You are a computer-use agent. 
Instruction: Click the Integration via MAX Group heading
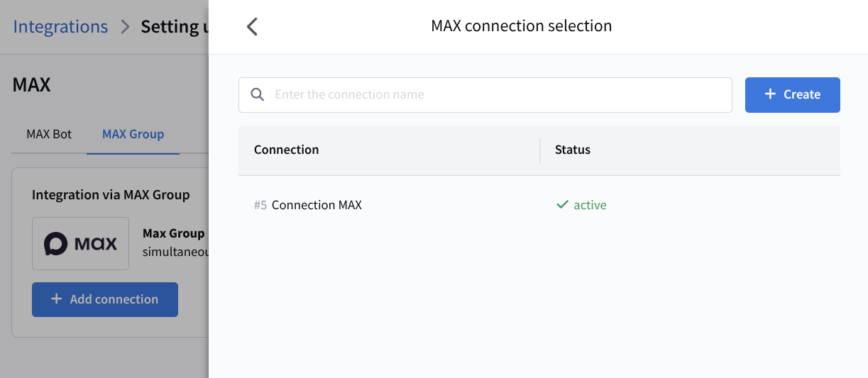coord(111,194)
